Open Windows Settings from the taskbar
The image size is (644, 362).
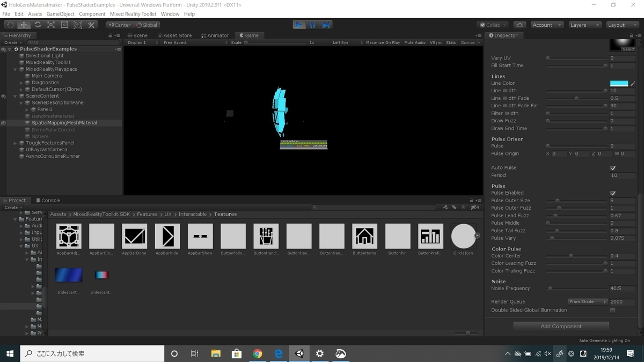pyautogui.click(x=320, y=353)
